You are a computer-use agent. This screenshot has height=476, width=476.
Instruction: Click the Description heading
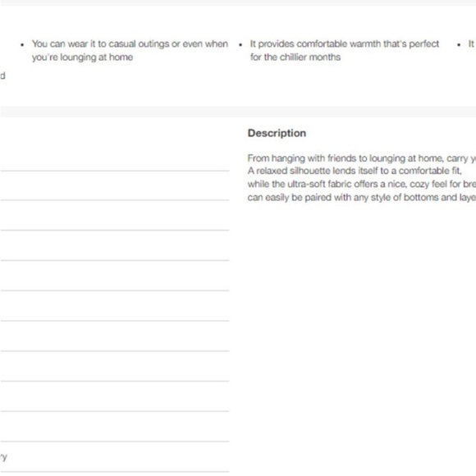tap(277, 133)
